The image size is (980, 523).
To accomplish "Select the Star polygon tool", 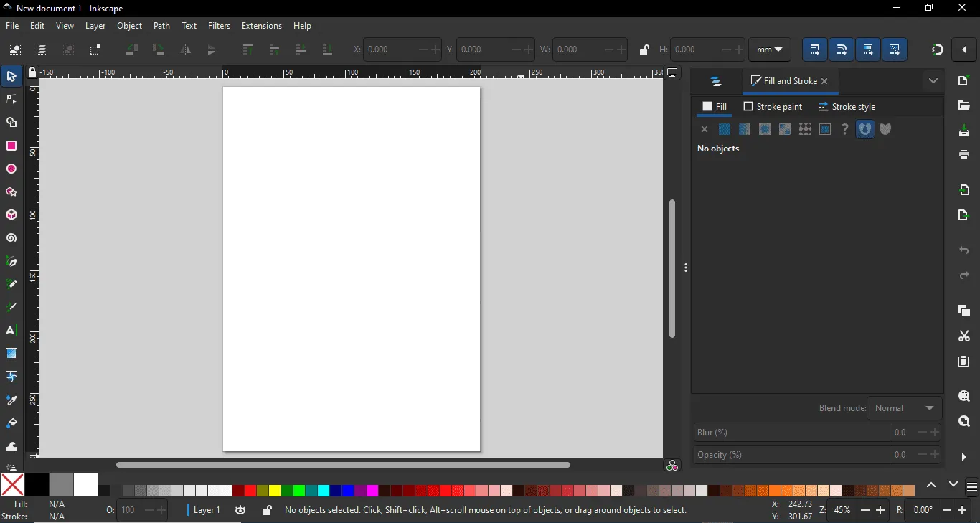I will tap(11, 192).
